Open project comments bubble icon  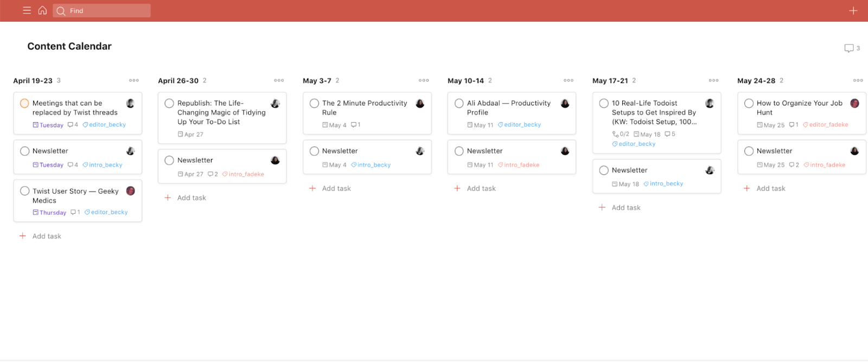(x=849, y=48)
